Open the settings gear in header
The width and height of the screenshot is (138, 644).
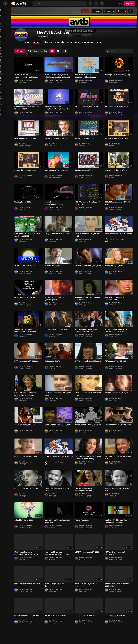(x=96, y=4)
